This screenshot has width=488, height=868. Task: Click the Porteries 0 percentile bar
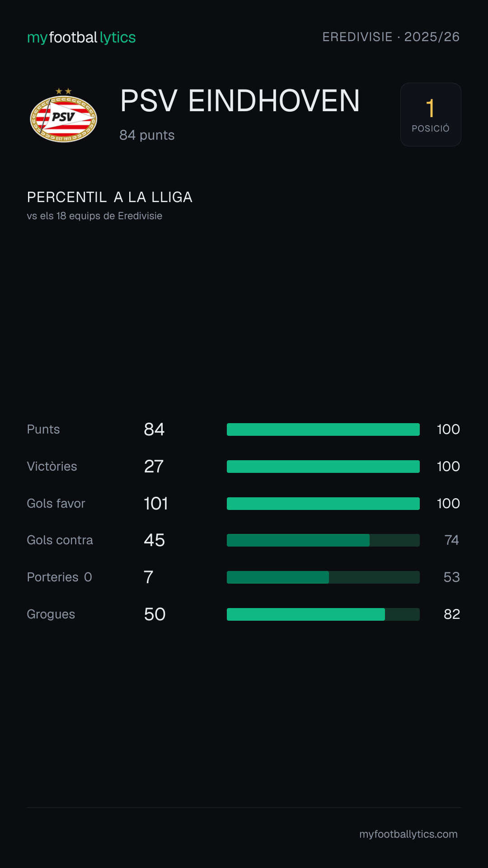323,577
